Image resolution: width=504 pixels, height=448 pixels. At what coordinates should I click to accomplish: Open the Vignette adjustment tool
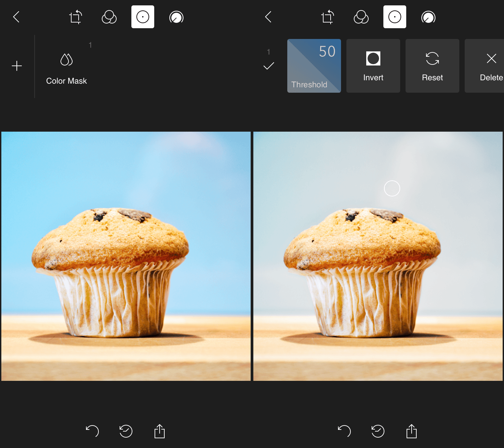(176, 17)
